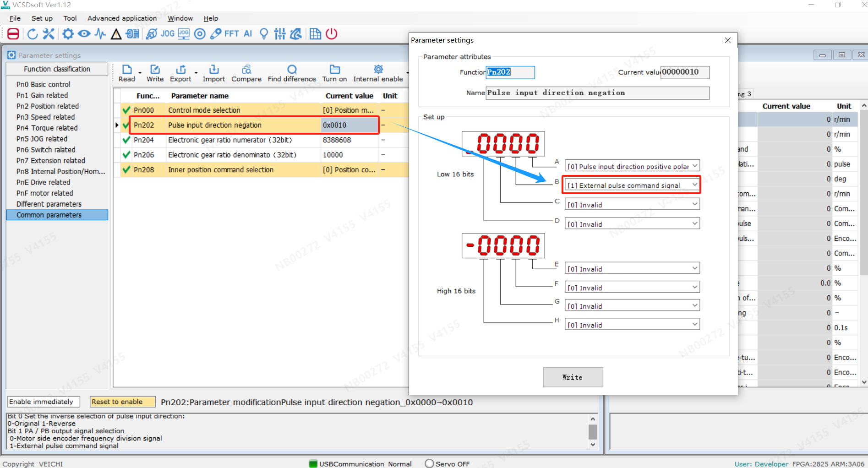This screenshot has height=468, width=868.
Task: Click the blue refresh arrow toolbar icon
Action: (32, 34)
